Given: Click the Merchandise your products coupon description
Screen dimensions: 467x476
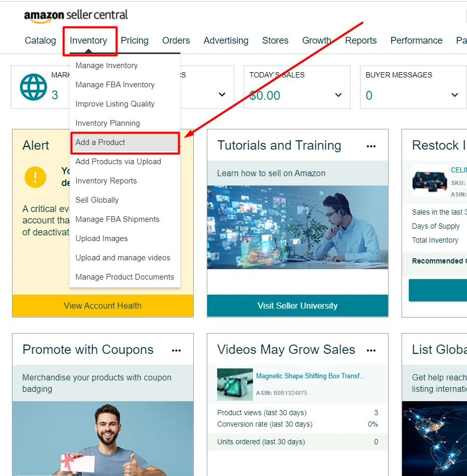Looking at the screenshot, I should [97, 383].
